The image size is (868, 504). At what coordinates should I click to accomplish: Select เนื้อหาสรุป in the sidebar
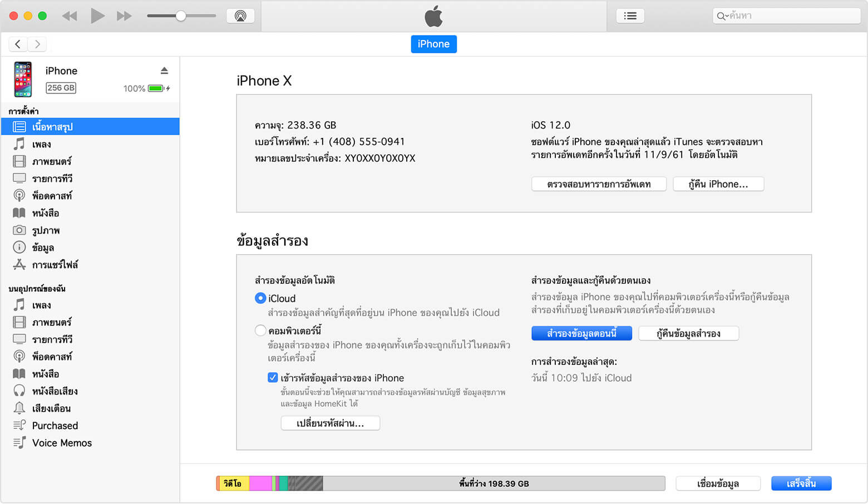coord(52,127)
